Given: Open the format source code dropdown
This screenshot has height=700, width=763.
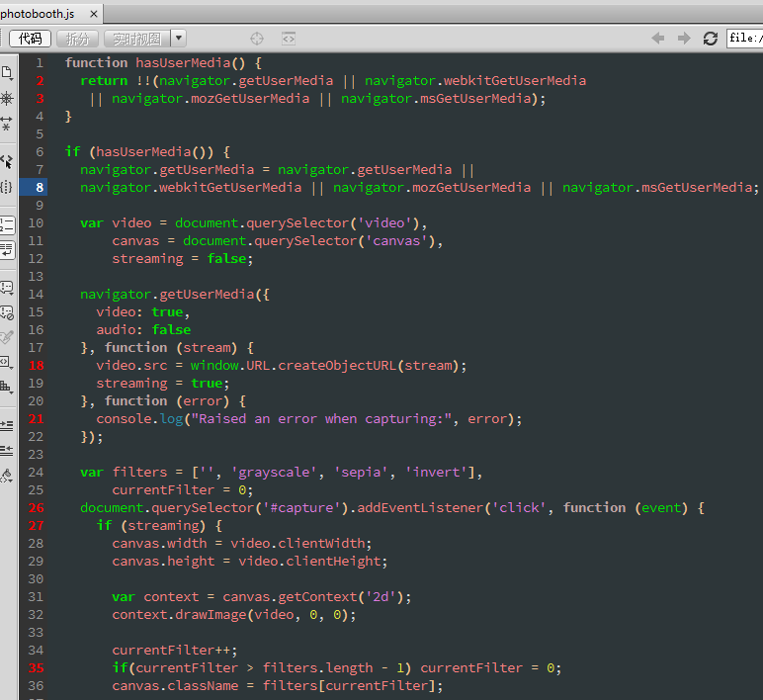Looking at the screenshot, I should [7, 476].
